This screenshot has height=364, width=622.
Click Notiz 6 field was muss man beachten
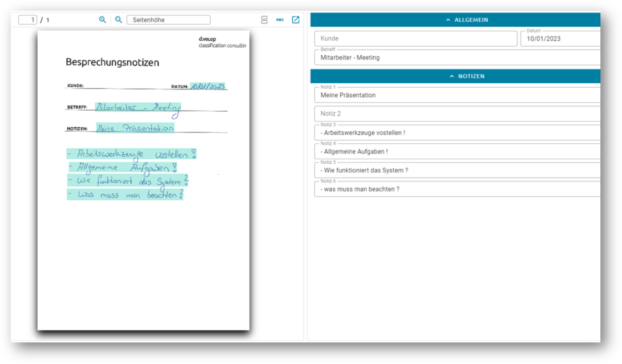coord(458,189)
